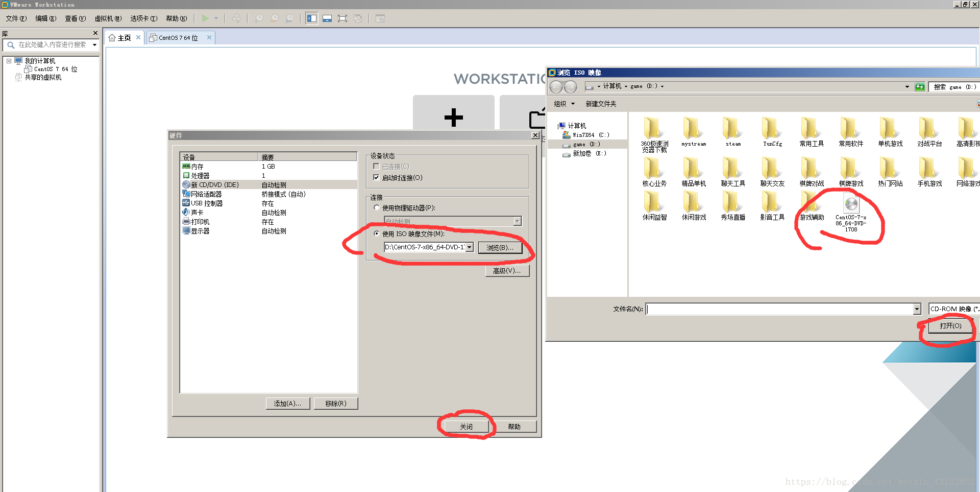Click the full screen mode icon
980x492 pixels.
(342, 18)
